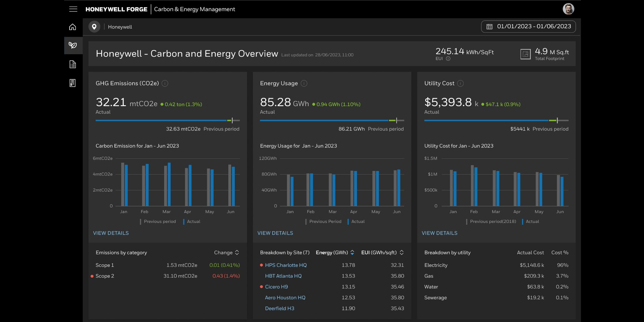Screen dimensions: 644x322
Task: Open the hamburger navigation menu
Action: pyautogui.click(x=73, y=9)
